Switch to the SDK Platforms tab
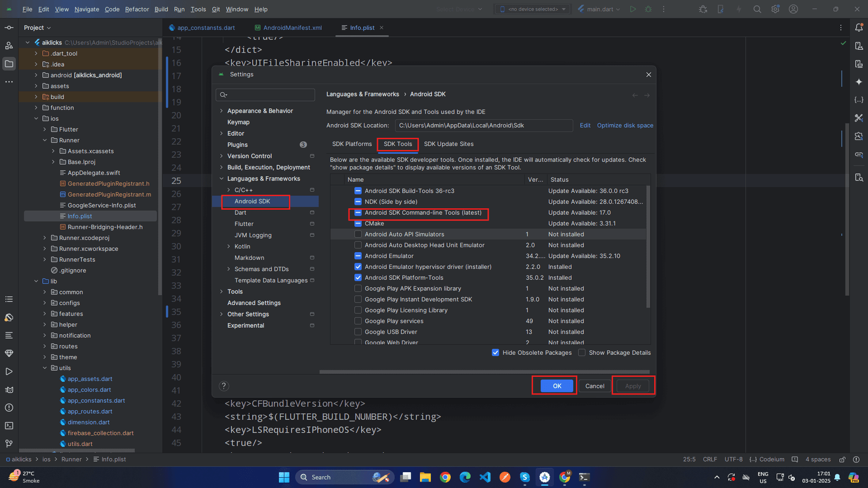Image resolution: width=868 pixels, height=488 pixels. coord(352,144)
